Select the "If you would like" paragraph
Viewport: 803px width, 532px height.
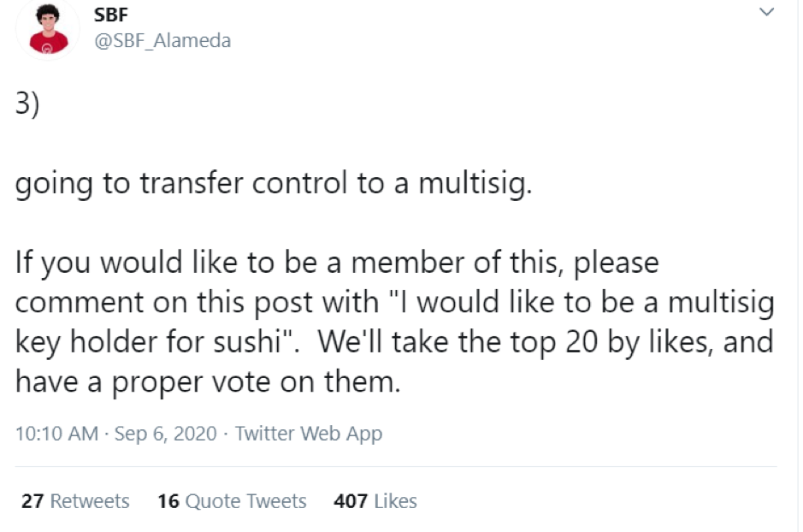coord(395,322)
